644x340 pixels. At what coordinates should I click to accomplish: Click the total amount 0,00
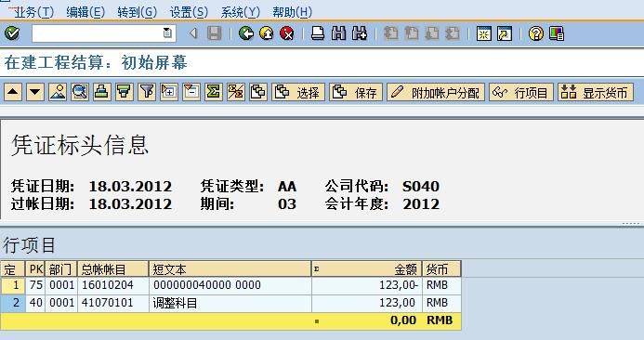point(403,320)
